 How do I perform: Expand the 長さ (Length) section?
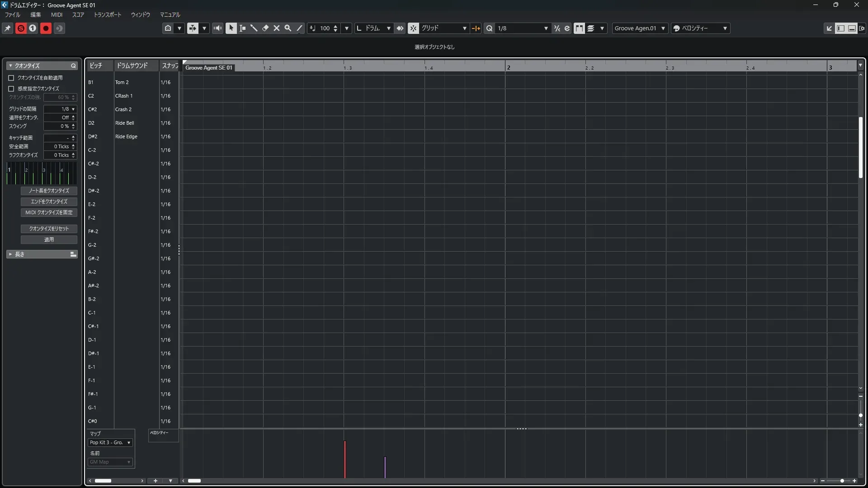[10, 254]
